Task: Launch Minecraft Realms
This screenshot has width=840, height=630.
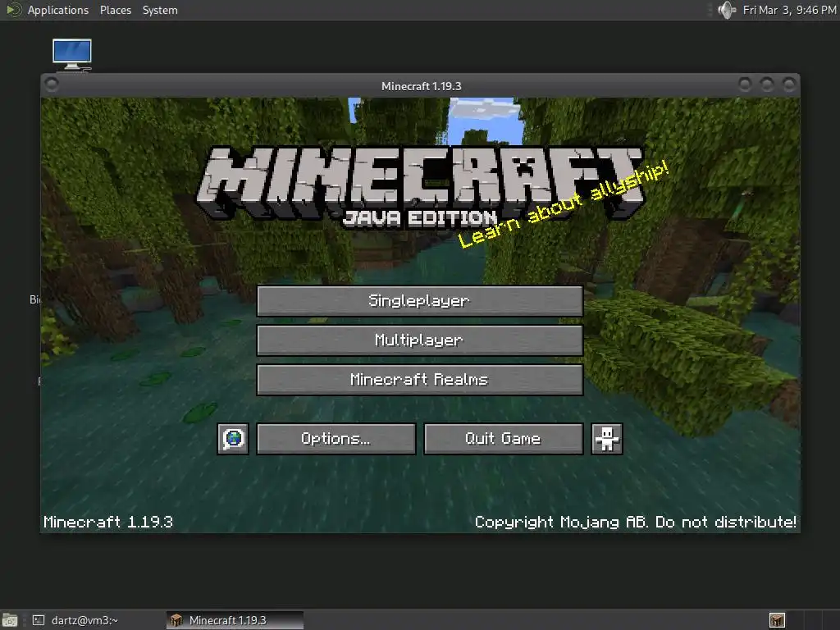Action: 419,380
